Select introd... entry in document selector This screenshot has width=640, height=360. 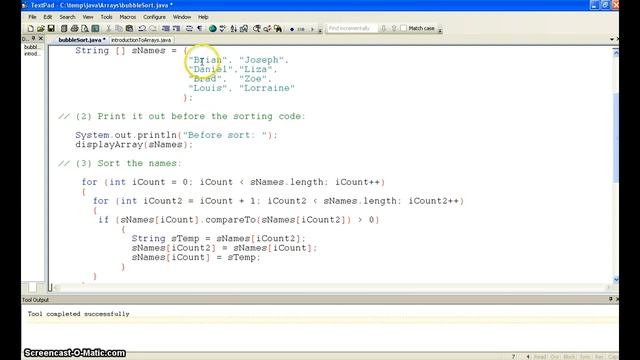[x=31, y=54]
